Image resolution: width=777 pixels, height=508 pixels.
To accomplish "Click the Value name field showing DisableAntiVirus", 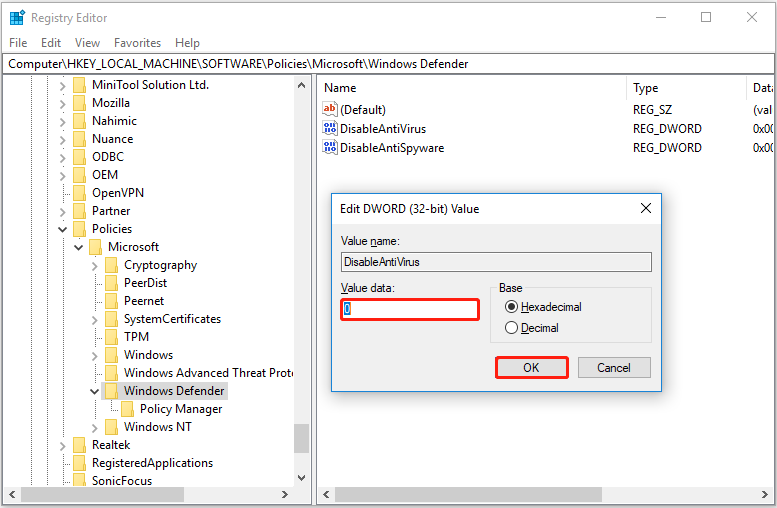I will 496,262.
